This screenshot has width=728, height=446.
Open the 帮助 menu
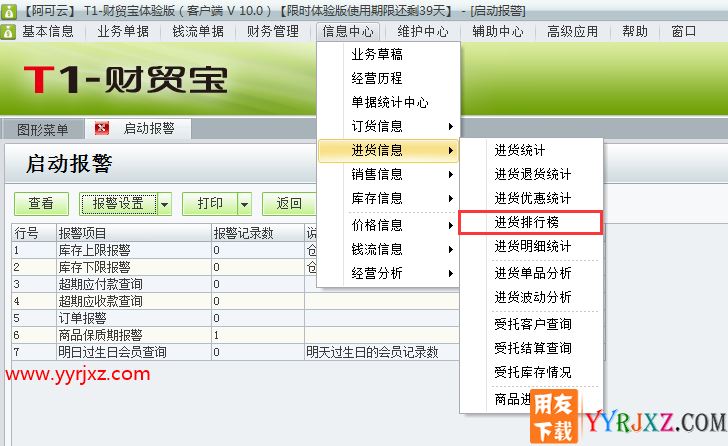(635, 32)
